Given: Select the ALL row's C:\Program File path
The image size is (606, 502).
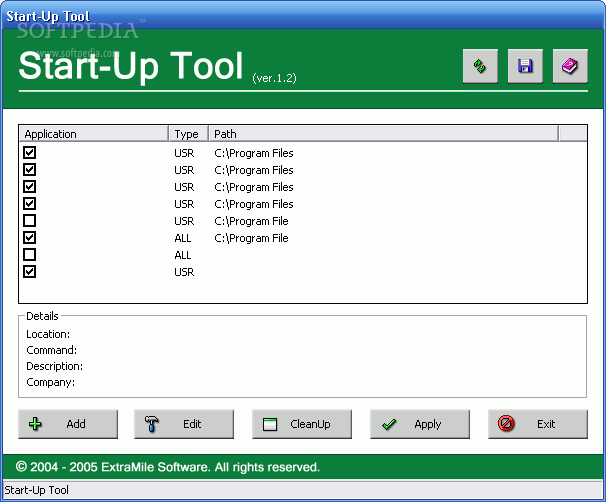Looking at the screenshot, I should point(251,238).
